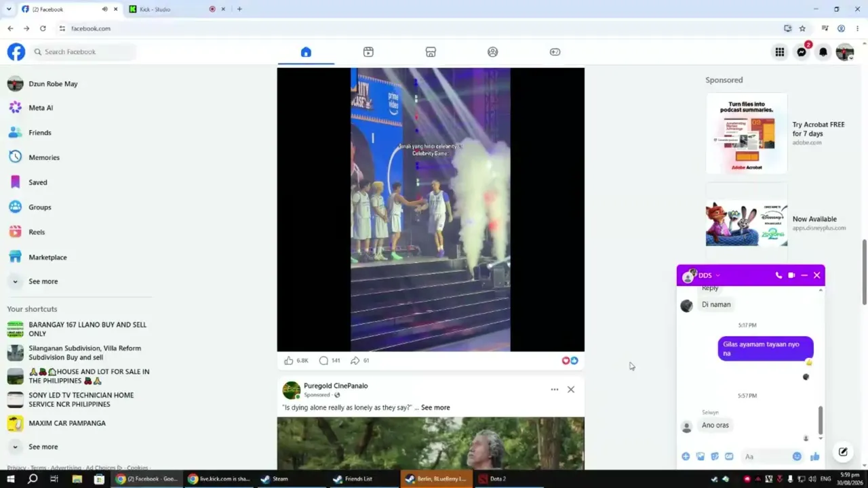Image resolution: width=868 pixels, height=488 pixels.
Task: Expand See more under Your shortcuts
Action: [x=79, y=447]
